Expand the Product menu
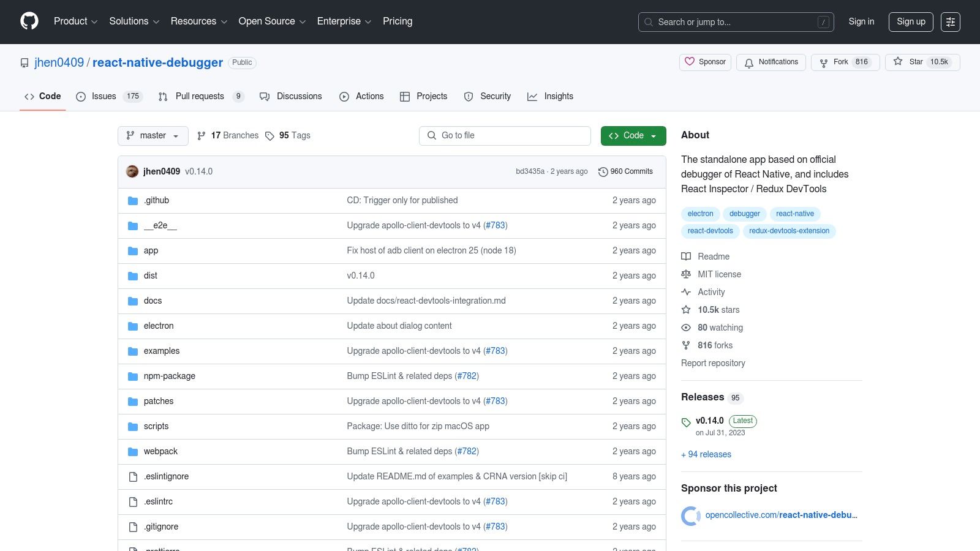This screenshot has width=980, height=551. coord(75,21)
